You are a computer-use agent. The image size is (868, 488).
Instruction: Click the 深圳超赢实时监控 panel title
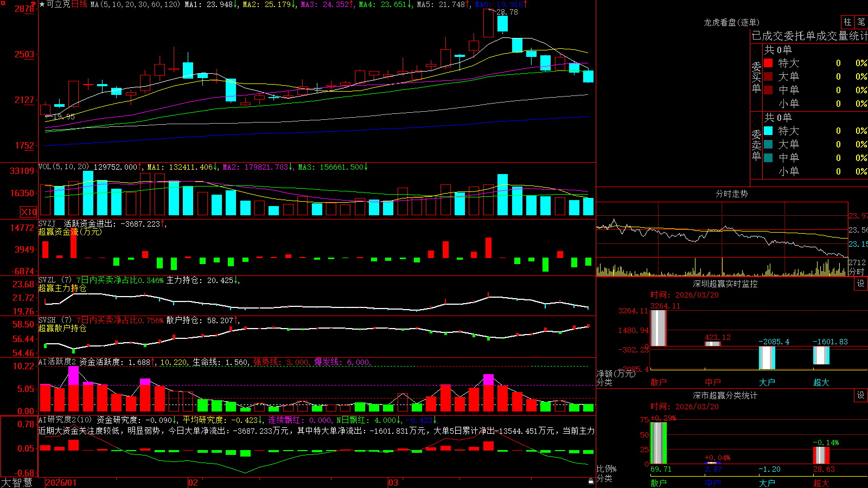pyautogui.click(x=725, y=284)
